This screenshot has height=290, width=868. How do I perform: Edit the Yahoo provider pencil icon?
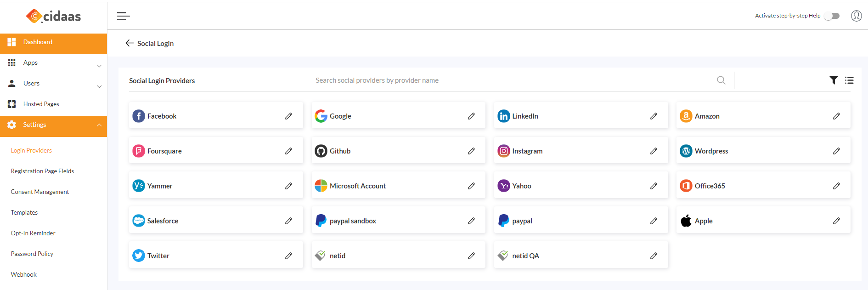(654, 186)
